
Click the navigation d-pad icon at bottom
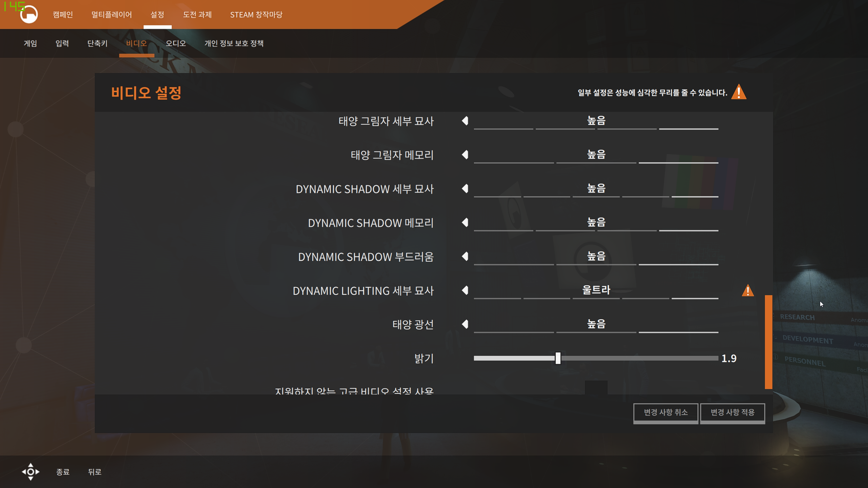click(31, 471)
